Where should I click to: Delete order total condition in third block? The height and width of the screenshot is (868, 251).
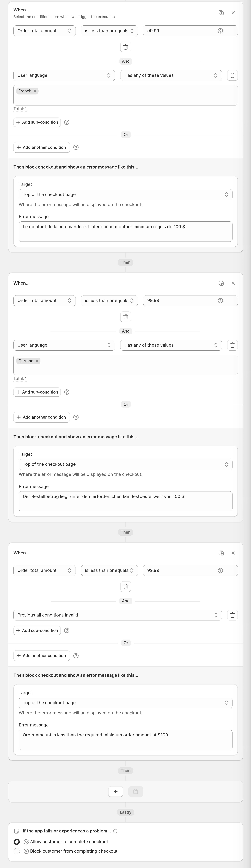(126, 587)
